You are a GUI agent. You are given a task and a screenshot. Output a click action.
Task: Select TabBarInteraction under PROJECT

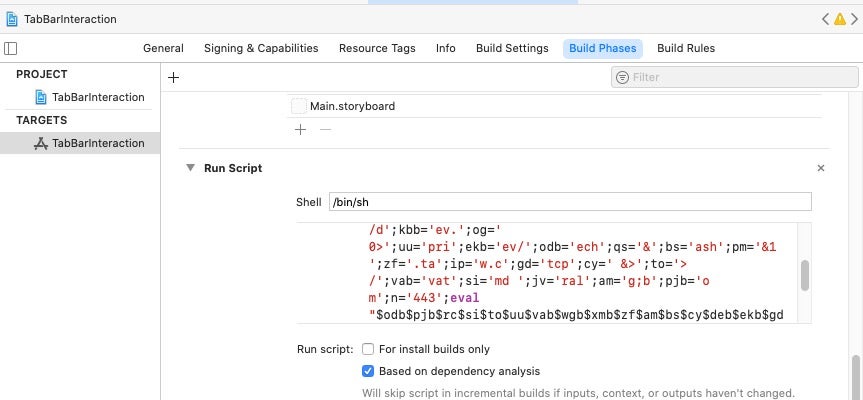(97, 97)
